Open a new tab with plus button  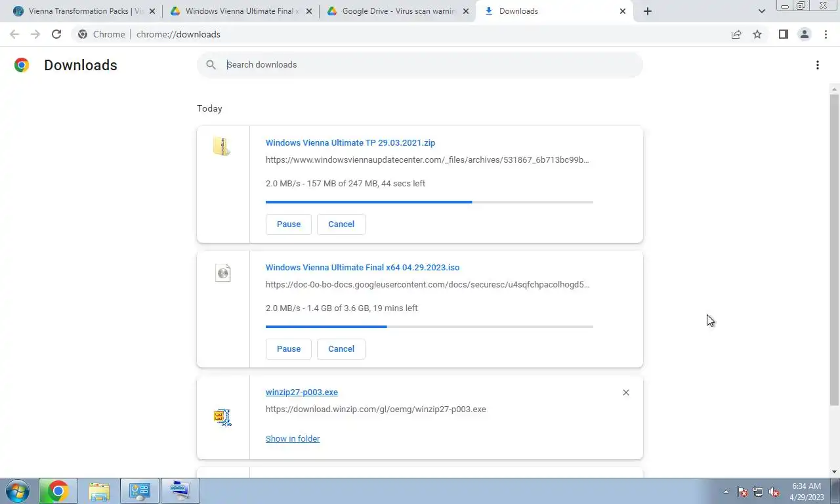point(647,11)
